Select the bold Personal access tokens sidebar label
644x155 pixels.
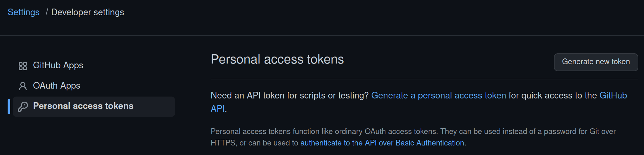83,106
